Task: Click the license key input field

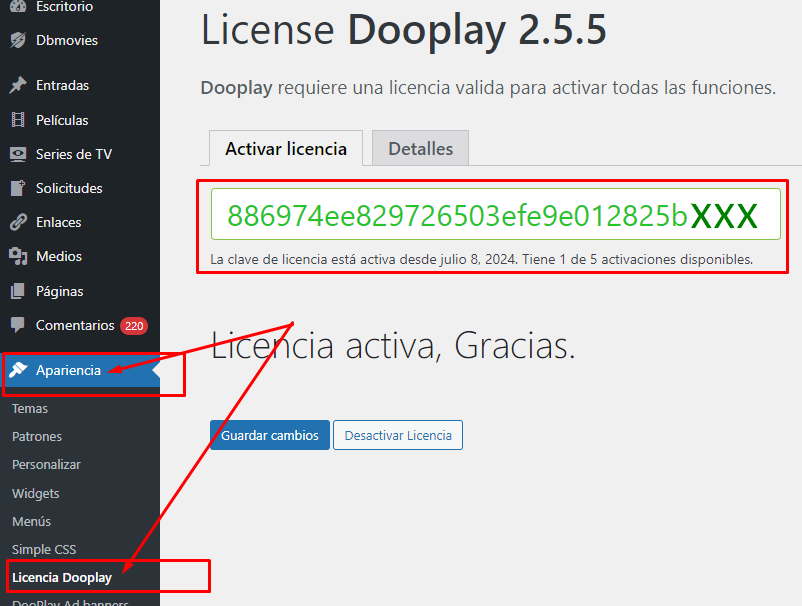Action: point(496,214)
